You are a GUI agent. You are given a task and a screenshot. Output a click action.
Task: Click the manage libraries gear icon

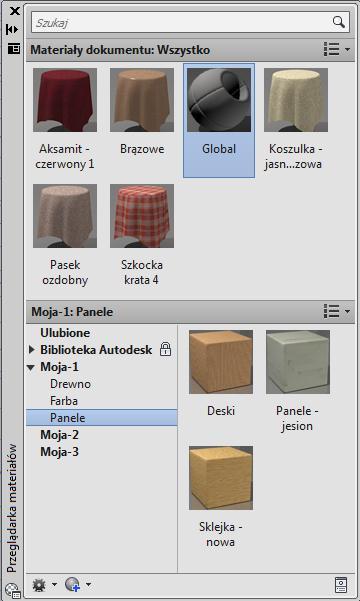click(39, 585)
